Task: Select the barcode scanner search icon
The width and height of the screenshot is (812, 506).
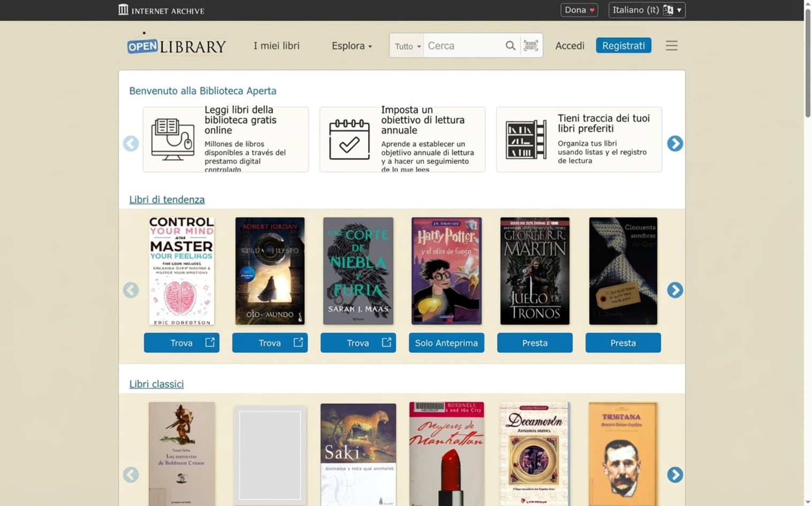Action: 530,45
